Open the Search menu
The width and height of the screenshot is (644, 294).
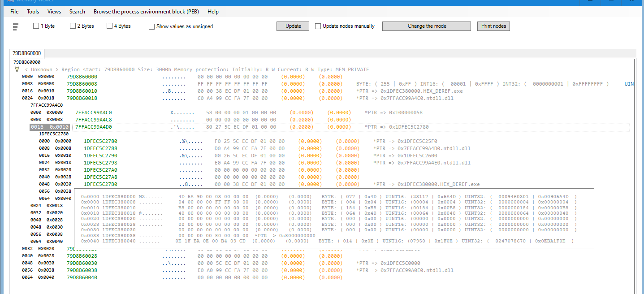[77, 12]
